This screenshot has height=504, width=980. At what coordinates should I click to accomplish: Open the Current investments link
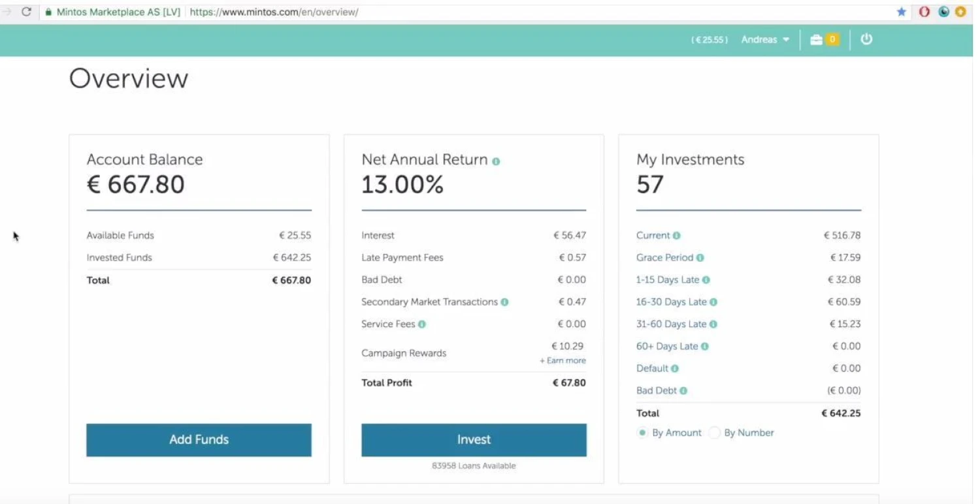(653, 236)
